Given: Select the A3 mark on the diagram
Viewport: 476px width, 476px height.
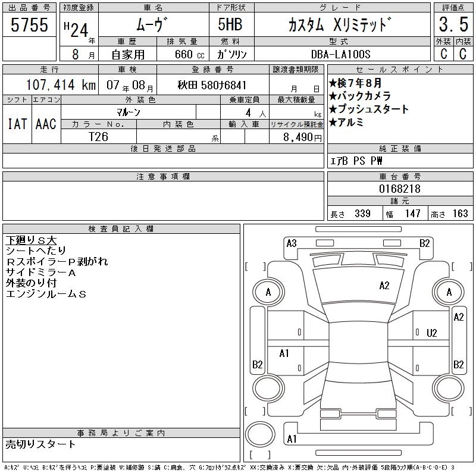Looking at the screenshot, I should tap(292, 243).
